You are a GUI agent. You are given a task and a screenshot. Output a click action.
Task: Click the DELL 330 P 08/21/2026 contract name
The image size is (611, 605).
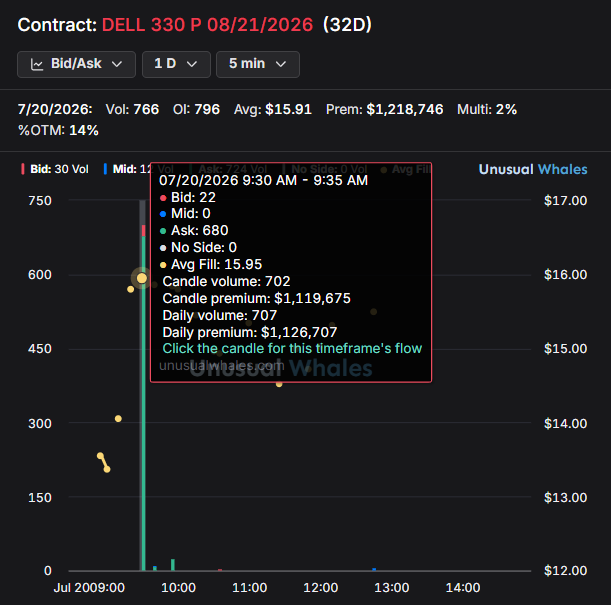[x=207, y=25]
